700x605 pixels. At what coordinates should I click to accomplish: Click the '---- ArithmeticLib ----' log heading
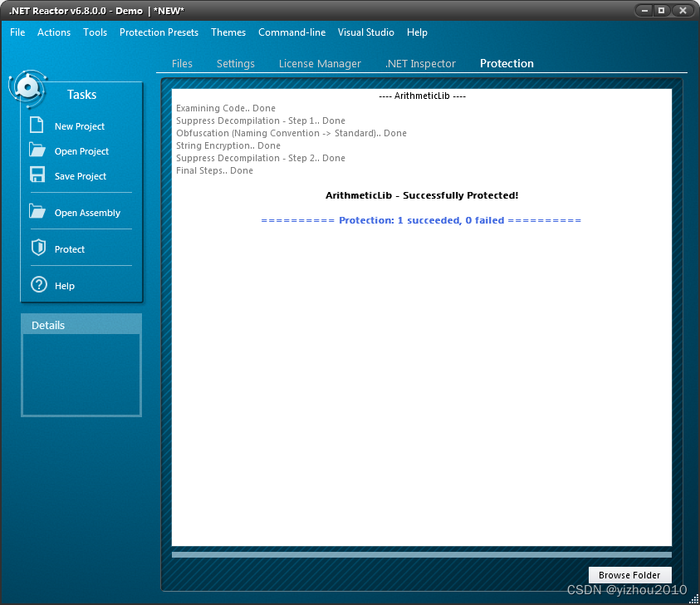tap(422, 96)
